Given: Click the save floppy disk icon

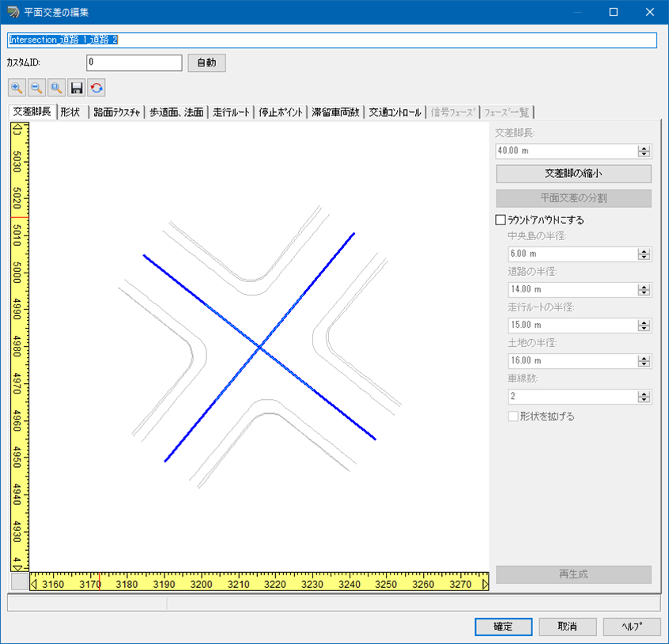Looking at the screenshot, I should 77,88.
